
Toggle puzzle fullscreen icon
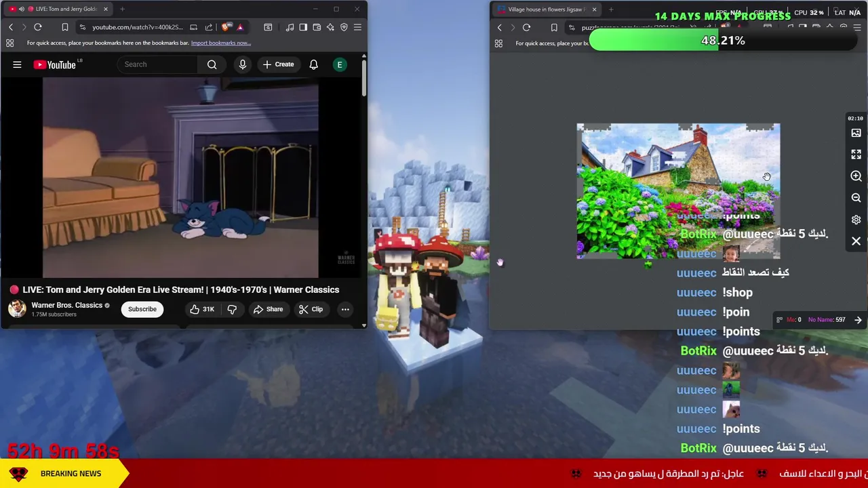click(856, 155)
